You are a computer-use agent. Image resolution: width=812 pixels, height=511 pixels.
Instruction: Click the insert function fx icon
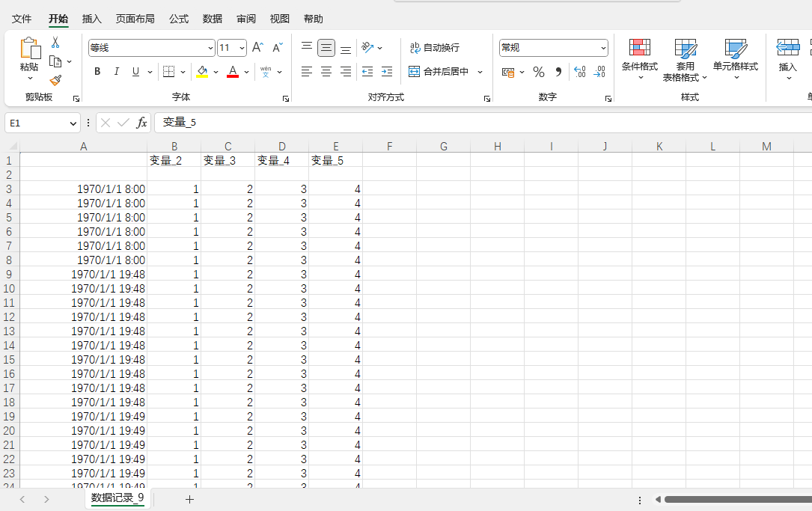coord(141,123)
